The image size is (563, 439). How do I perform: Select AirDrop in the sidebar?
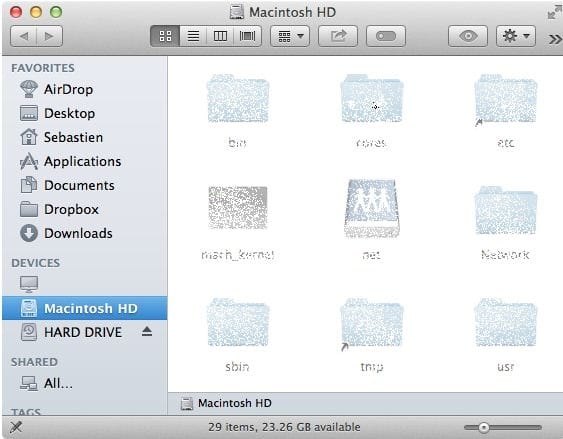[84, 89]
